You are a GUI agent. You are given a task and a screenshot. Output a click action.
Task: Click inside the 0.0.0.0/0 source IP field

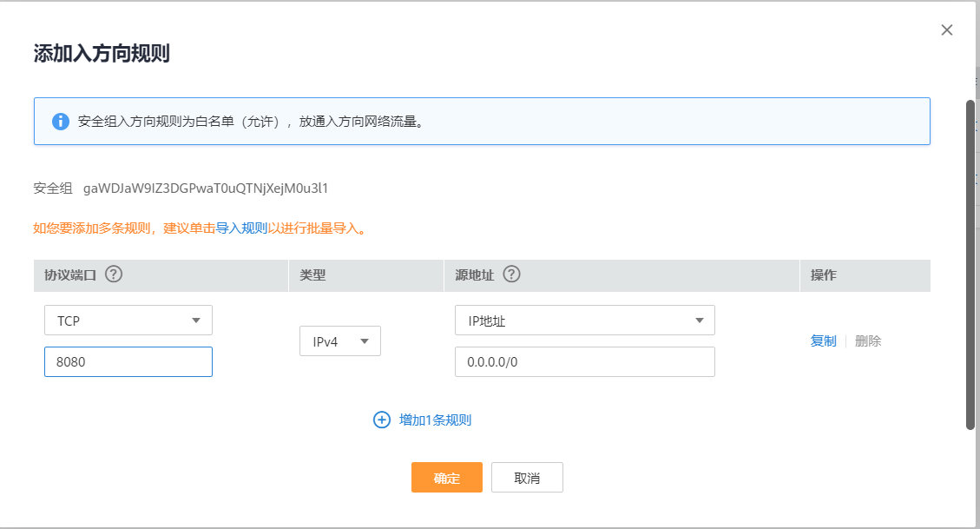click(584, 361)
